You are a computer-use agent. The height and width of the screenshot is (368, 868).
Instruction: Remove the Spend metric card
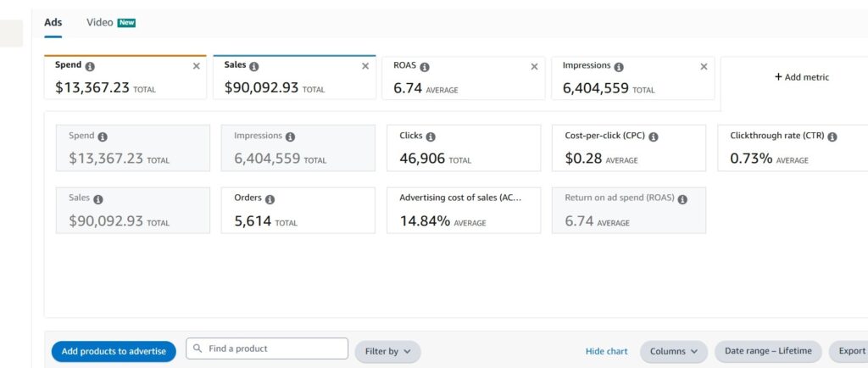coord(197,66)
